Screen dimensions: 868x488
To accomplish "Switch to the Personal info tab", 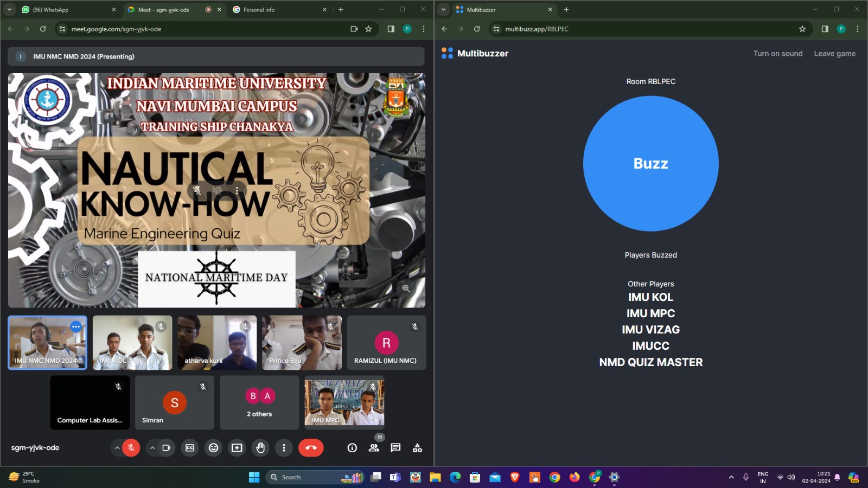I will click(279, 10).
